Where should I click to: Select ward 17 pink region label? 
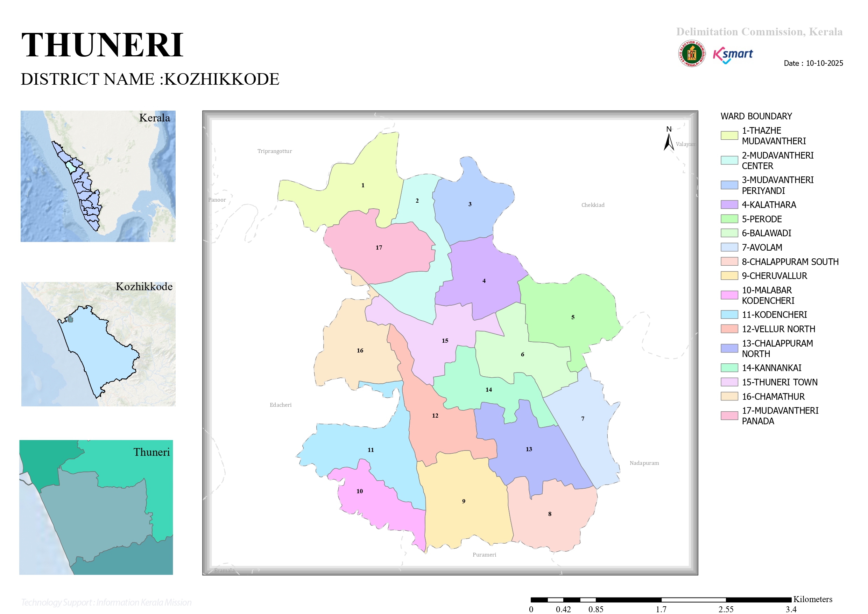(x=379, y=248)
